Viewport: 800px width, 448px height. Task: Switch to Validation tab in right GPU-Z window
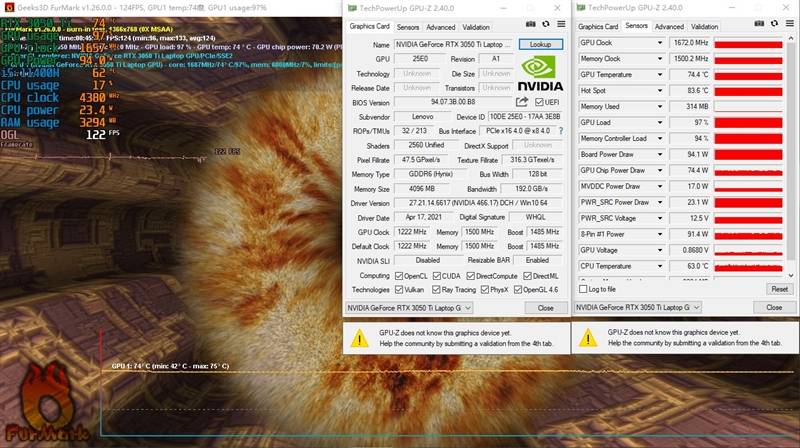click(704, 27)
